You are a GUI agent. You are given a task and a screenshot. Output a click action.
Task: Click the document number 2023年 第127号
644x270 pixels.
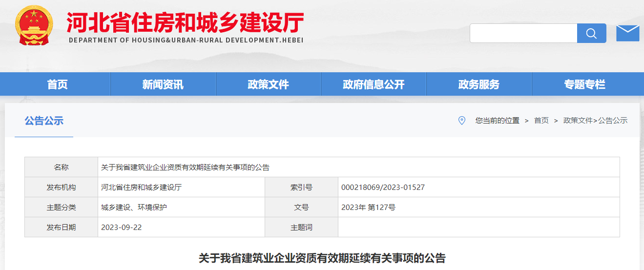pyautogui.click(x=368, y=208)
